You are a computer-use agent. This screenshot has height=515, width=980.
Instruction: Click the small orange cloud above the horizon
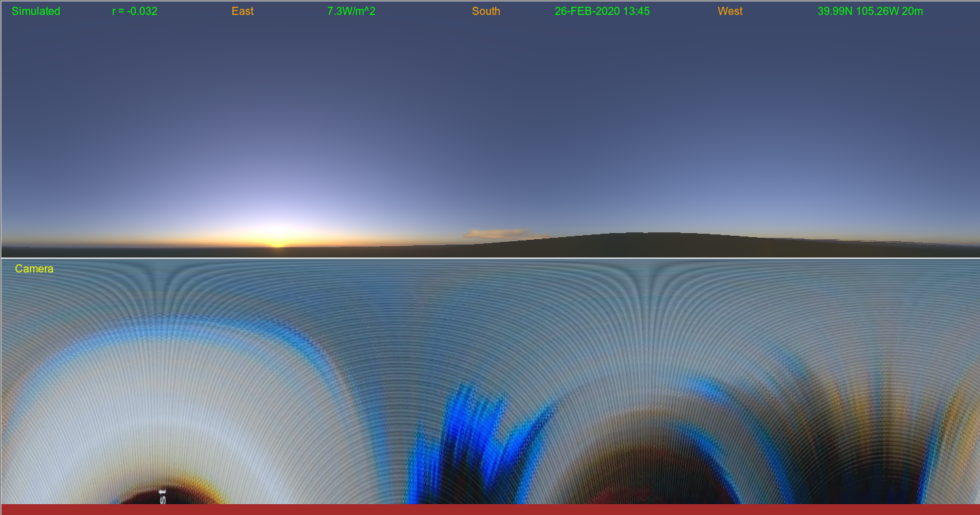(495, 234)
